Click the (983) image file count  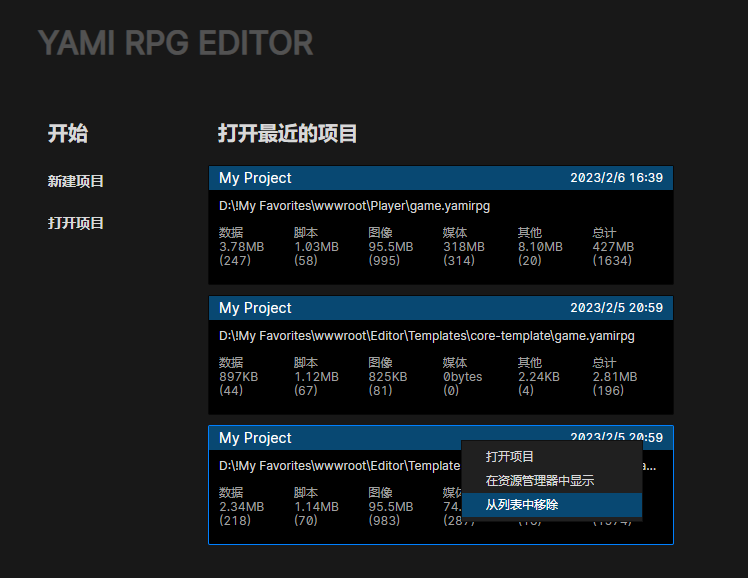click(x=384, y=520)
